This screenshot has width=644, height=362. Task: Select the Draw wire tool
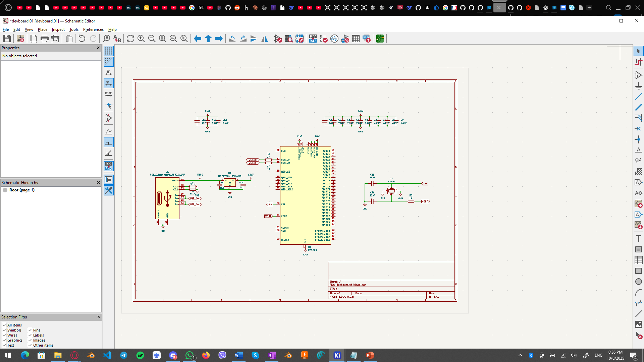[638, 97]
